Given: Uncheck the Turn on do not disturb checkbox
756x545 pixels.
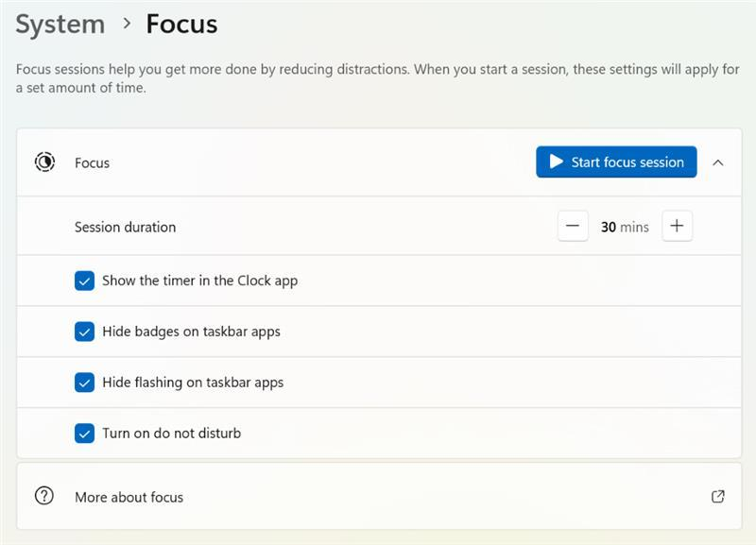Looking at the screenshot, I should tap(85, 434).
